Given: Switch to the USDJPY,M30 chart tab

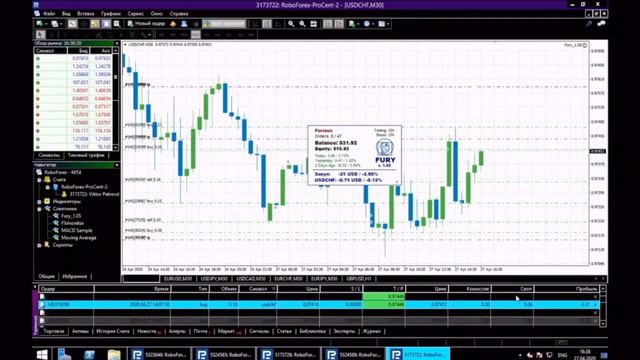Looking at the screenshot, I should click(214, 279).
